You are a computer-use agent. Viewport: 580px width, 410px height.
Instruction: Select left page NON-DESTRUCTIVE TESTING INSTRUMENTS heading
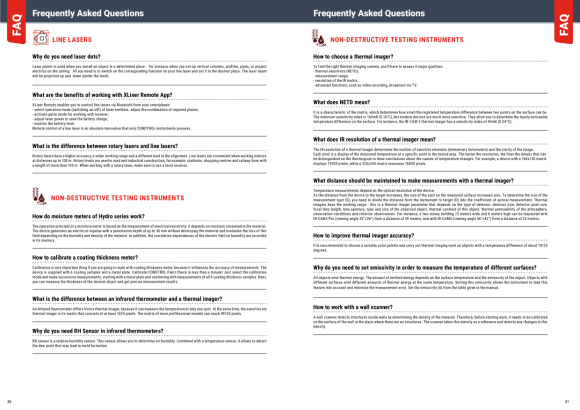pyautogui.click(x=117, y=198)
